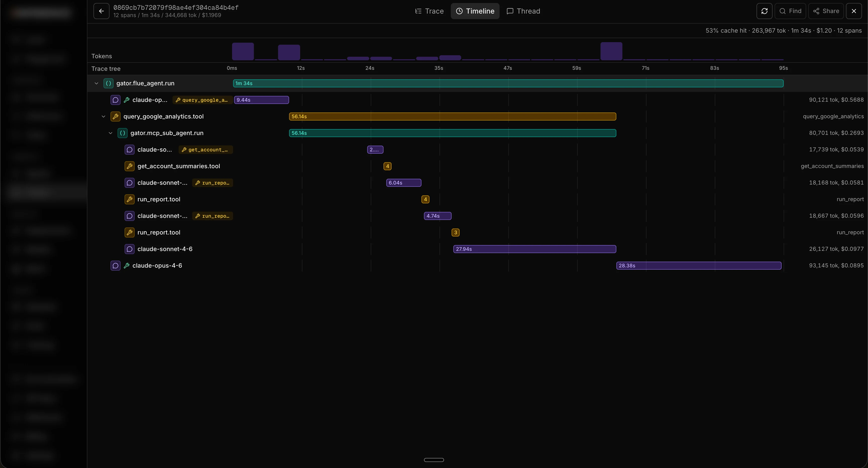Image resolution: width=868 pixels, height=468 pixels.
Task: Open the Thread tab
Action: [523, 11]
